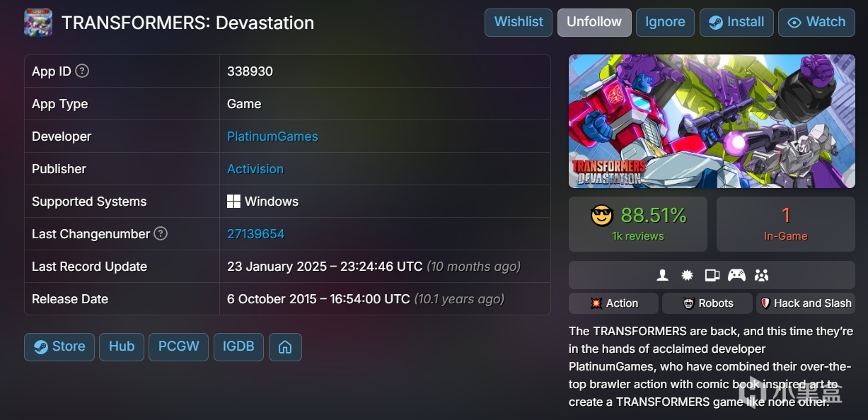Click the Family Sharing people icon
This screenshot has width=868, height=420.
[x=761, y=276]
